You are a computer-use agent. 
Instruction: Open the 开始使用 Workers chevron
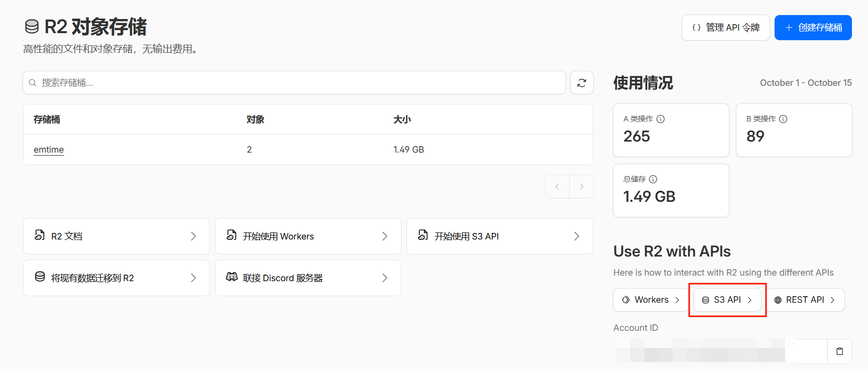tap(385, 236)
